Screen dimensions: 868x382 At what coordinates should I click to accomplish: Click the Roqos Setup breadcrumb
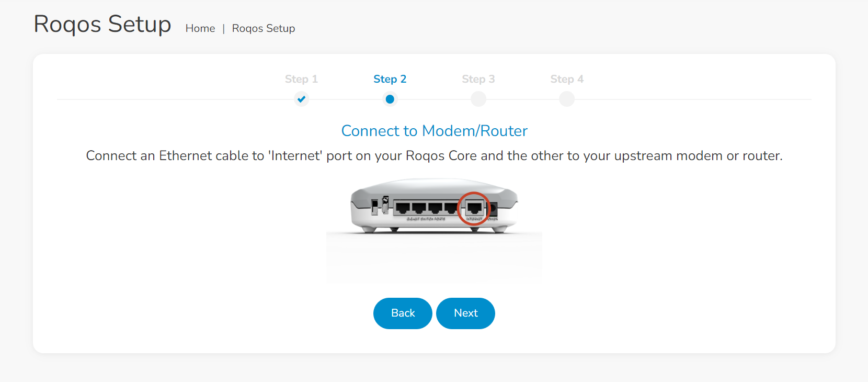point(264,28)
